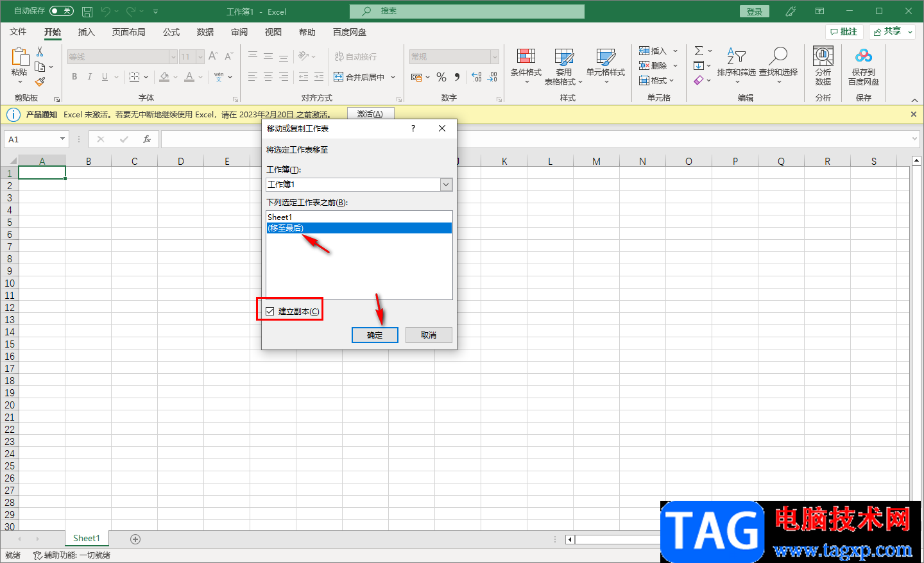Click Analyze Data (分析数据) icon
The image size is (924, 563).
823,65
